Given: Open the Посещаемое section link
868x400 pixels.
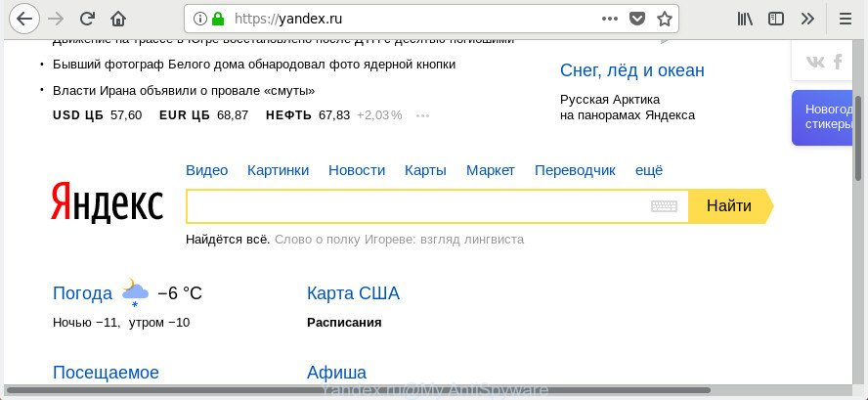Looking at the screenshot, I should (106, 373).
